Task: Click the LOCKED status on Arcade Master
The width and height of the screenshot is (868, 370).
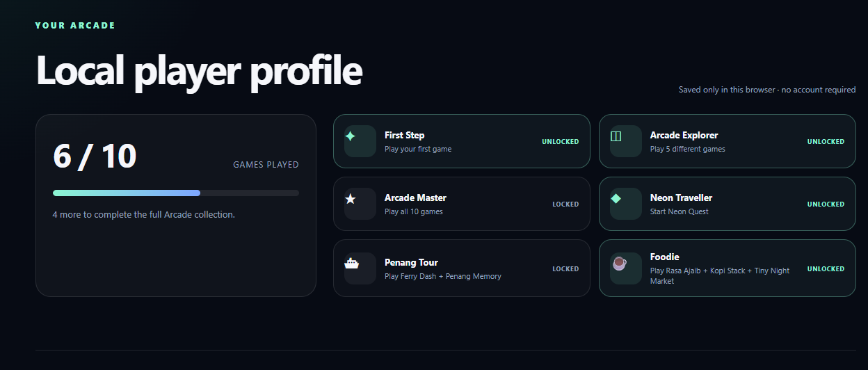Action: pyautogui.click(x=565, y=204)
